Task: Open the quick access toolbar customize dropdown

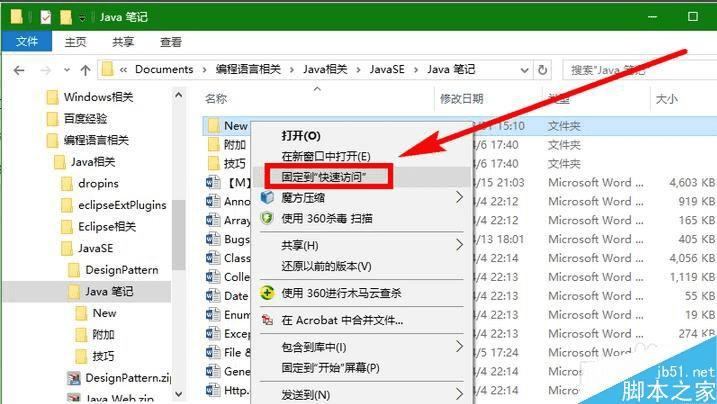Action: (82, 18)
